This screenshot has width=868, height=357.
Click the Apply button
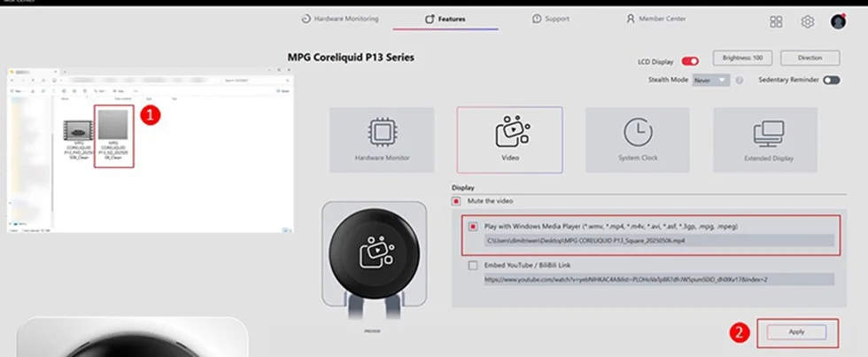point(796,332)
